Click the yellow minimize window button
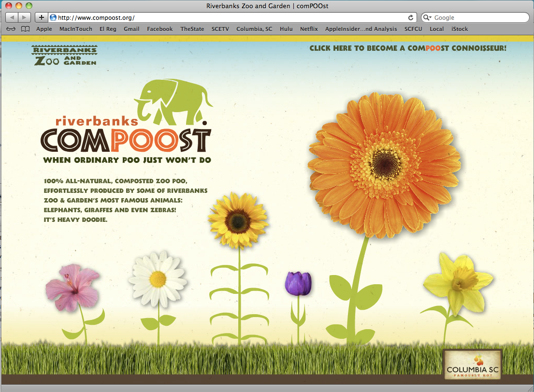Screen dimensions: 534x392 pos(19,6)
